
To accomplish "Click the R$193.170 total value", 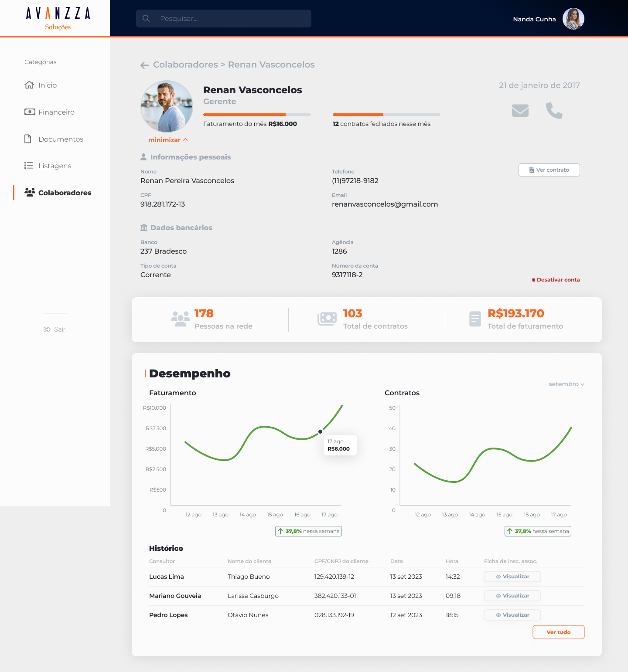I will tap(516, 313).
